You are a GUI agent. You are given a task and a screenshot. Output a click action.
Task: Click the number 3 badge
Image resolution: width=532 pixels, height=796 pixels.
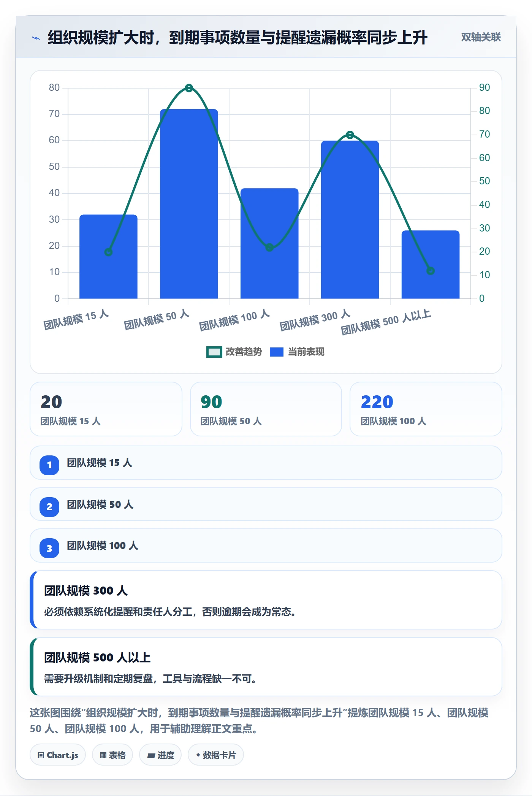[x=49, y=549]
